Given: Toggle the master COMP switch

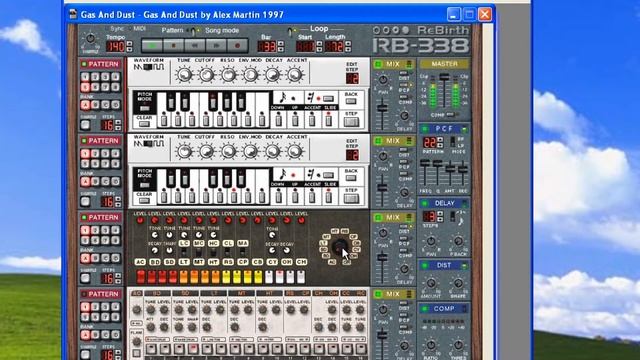Looking at the screenshot, I should 450,115.
